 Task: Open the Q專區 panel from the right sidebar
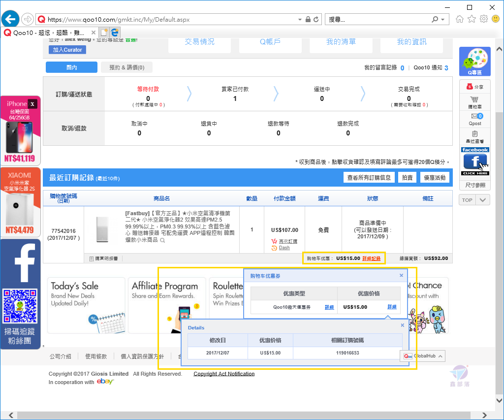[474, 61]
